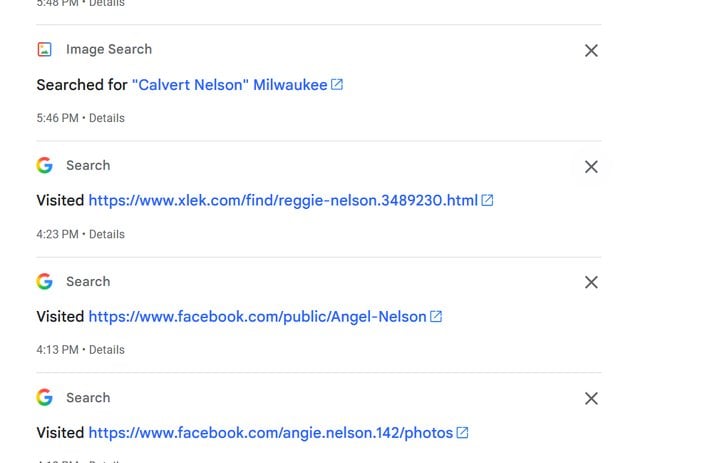Remove the angie.nelson.142 photos visit entry
This screenshot has height=463, width=720.
pos(591,399)
